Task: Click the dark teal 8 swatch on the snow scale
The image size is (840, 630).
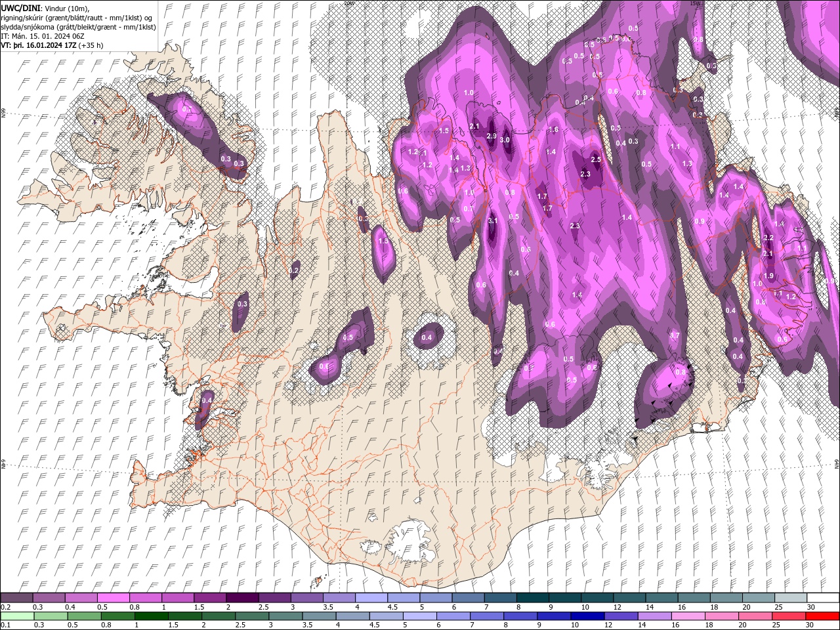Action: coord(532,598)
